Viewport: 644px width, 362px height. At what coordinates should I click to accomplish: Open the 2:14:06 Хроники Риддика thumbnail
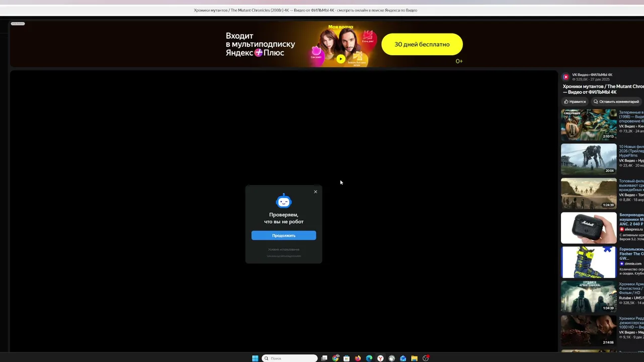[589, 330]
